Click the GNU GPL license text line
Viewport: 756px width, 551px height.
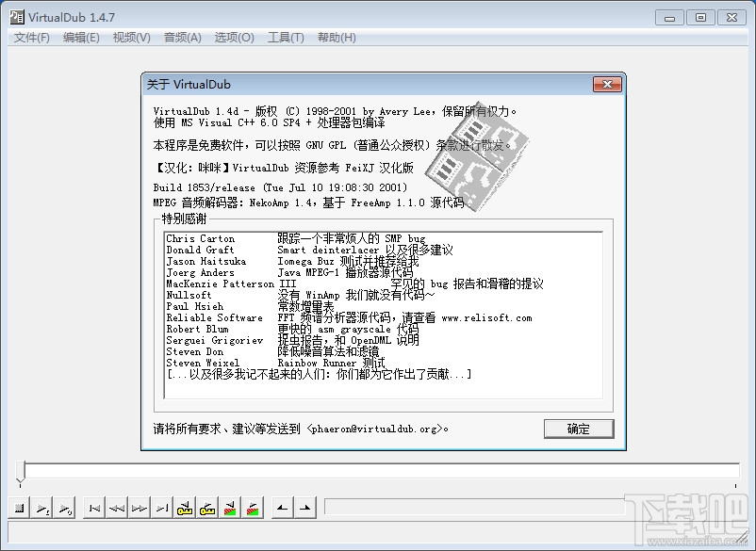[x=332, y=145]
